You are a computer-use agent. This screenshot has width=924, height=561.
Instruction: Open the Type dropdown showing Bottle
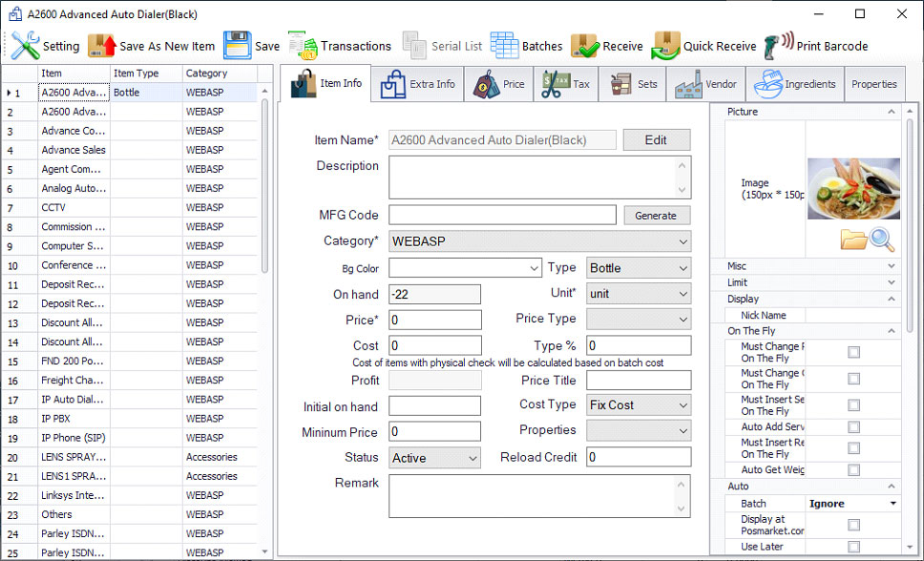(x=639, y=268)
